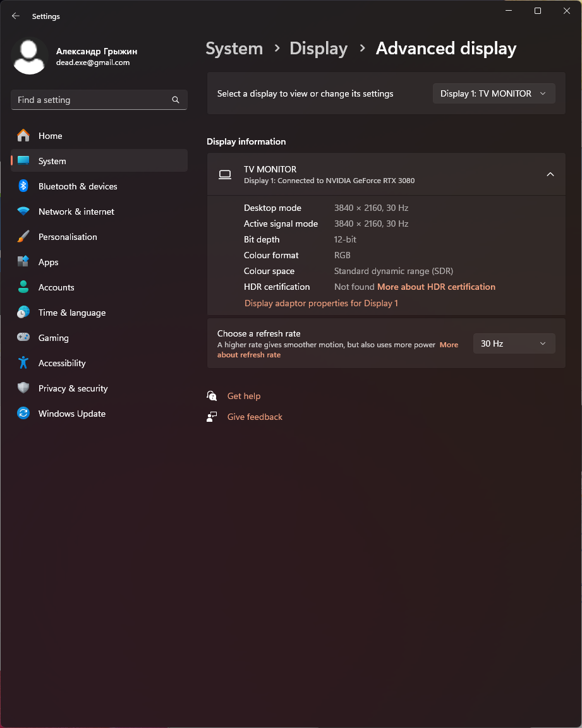Click More about HDR certification link
582x728 pixels.
[436, 287]
